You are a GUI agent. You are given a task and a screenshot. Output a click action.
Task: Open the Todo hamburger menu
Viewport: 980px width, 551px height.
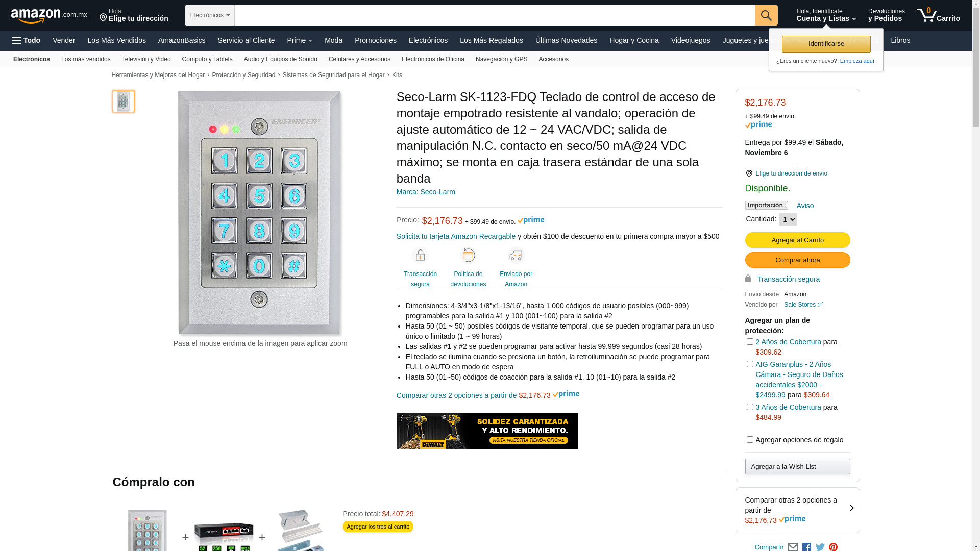pos(26,40)
